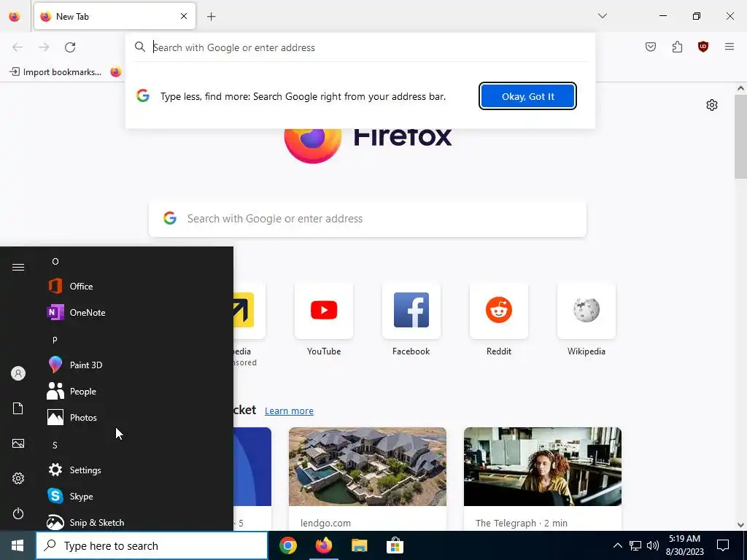This screenshot has height=560, width=747.
Task: Open the user account icon in Start sidebar
Action: point(18,373)
